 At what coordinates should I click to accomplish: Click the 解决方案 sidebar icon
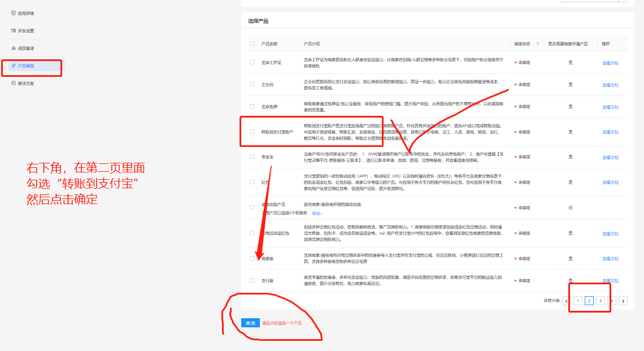13,83
